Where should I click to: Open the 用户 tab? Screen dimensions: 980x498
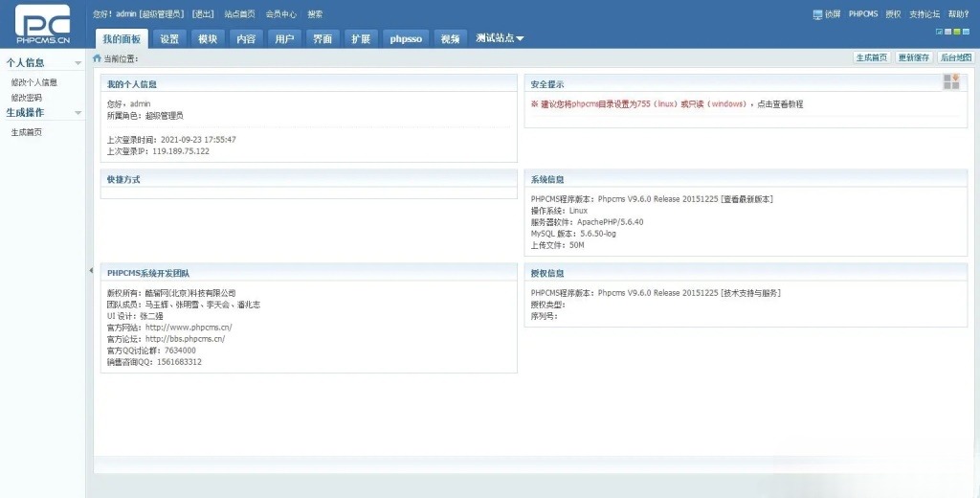pos(284,39)
